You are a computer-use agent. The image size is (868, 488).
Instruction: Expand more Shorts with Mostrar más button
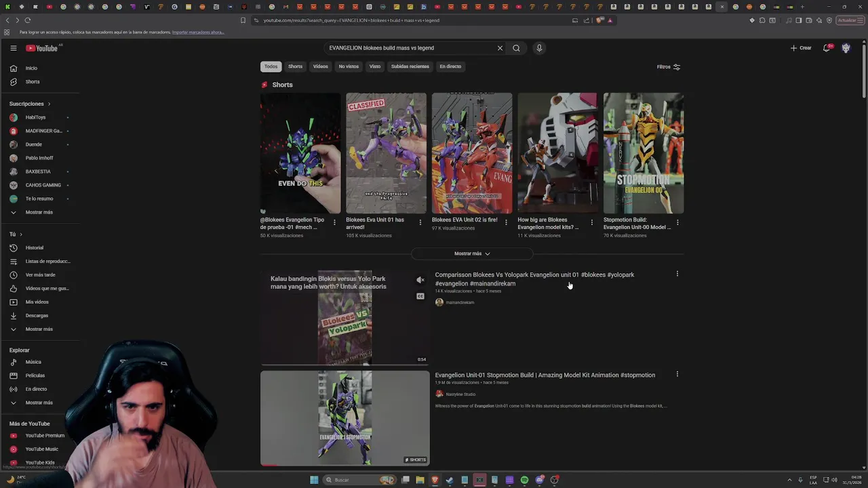(472, 253)
